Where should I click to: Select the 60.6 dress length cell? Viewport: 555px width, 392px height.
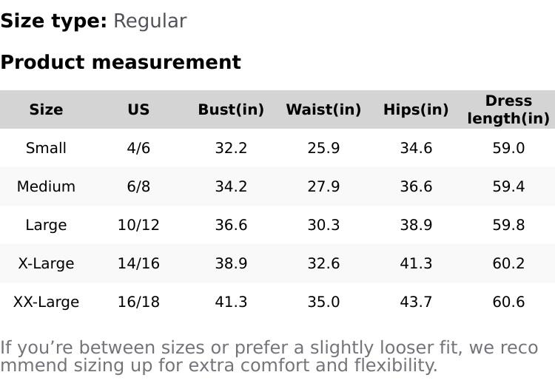click(x=508, y=302)
